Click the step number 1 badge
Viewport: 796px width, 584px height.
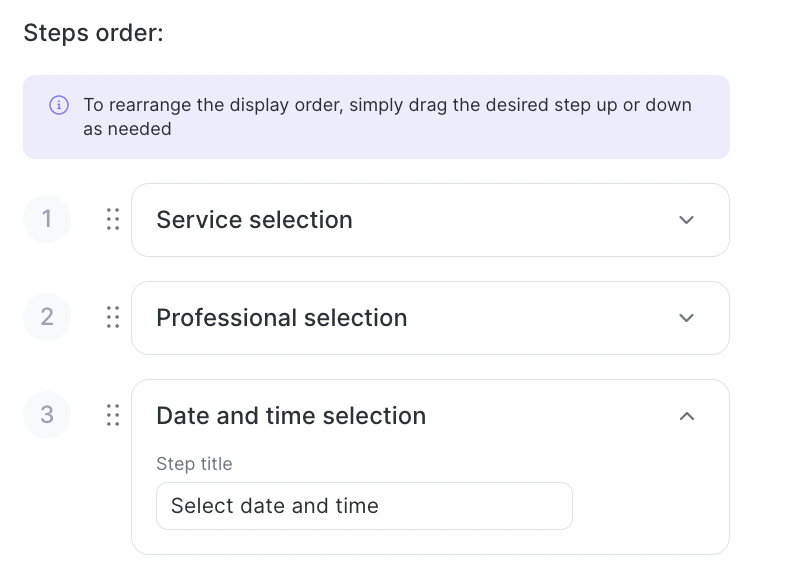47,219
